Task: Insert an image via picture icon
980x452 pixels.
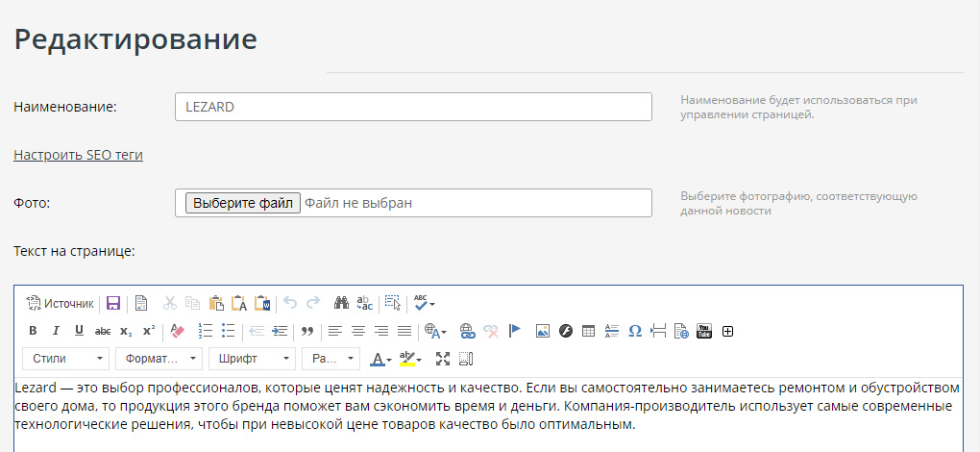Action: point(543,331)
